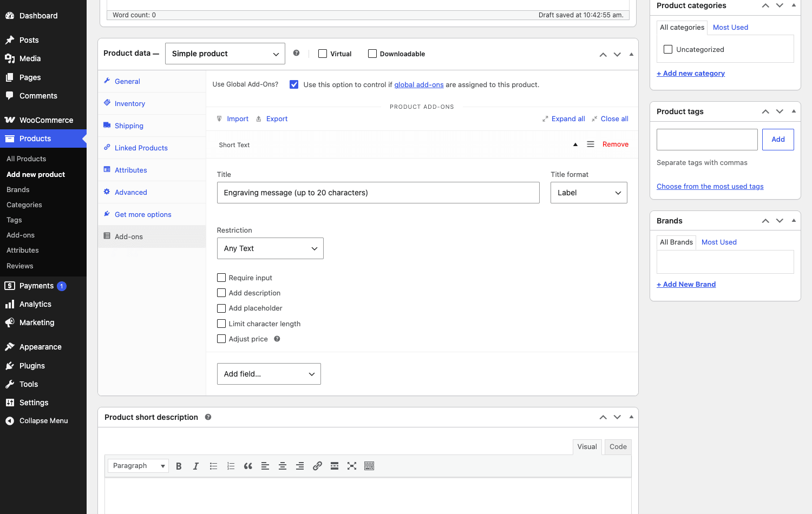Screen dimensions: 812x514
Task: Move the Brands panel up with its arrow
Action: pyautogui.click(x=765, y=221)
